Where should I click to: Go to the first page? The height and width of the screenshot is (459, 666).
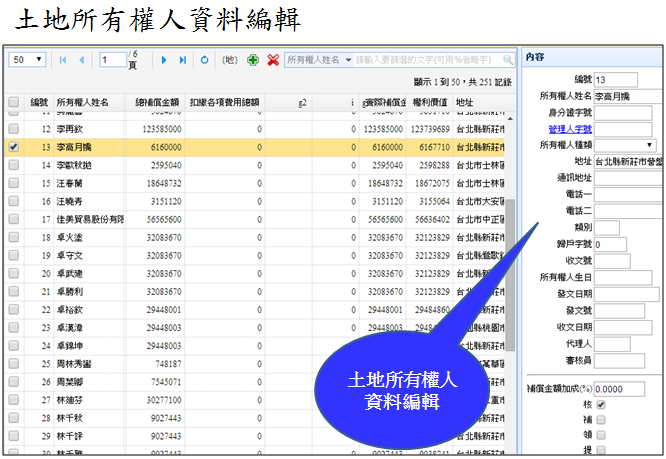click(63, 60)
